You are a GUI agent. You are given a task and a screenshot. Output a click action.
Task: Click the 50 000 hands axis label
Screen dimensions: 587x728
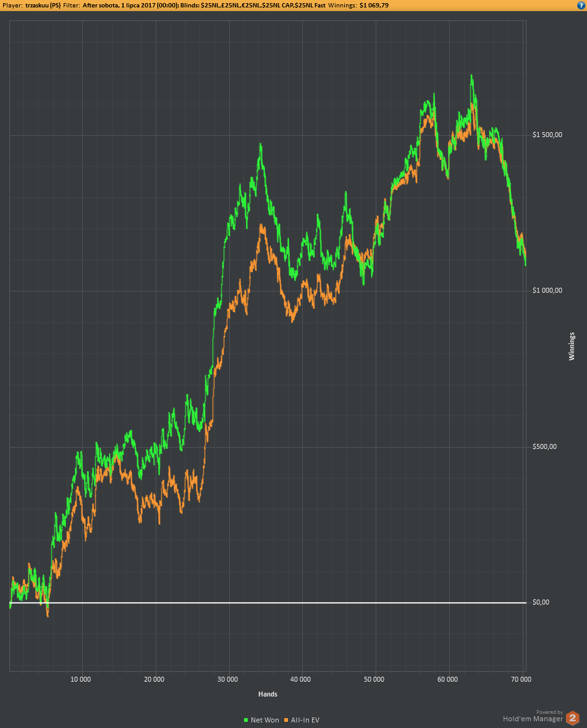(374, 679)
